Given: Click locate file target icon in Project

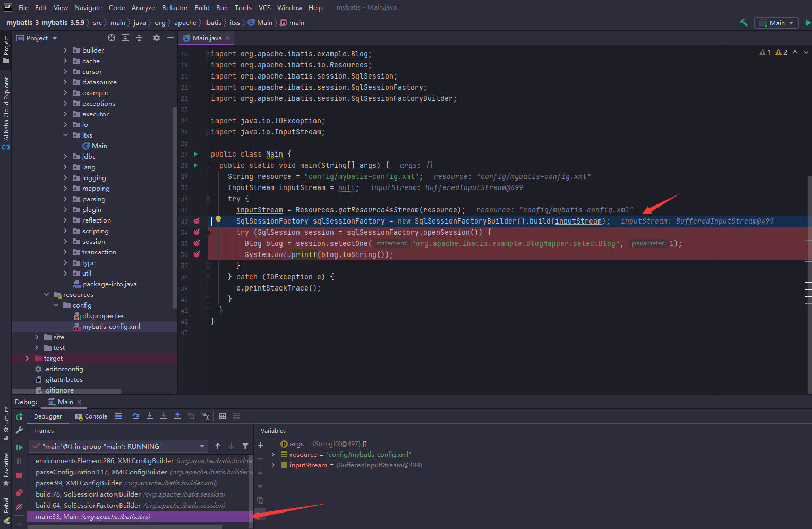Looking at the screenshot, I should click(112, 38).
